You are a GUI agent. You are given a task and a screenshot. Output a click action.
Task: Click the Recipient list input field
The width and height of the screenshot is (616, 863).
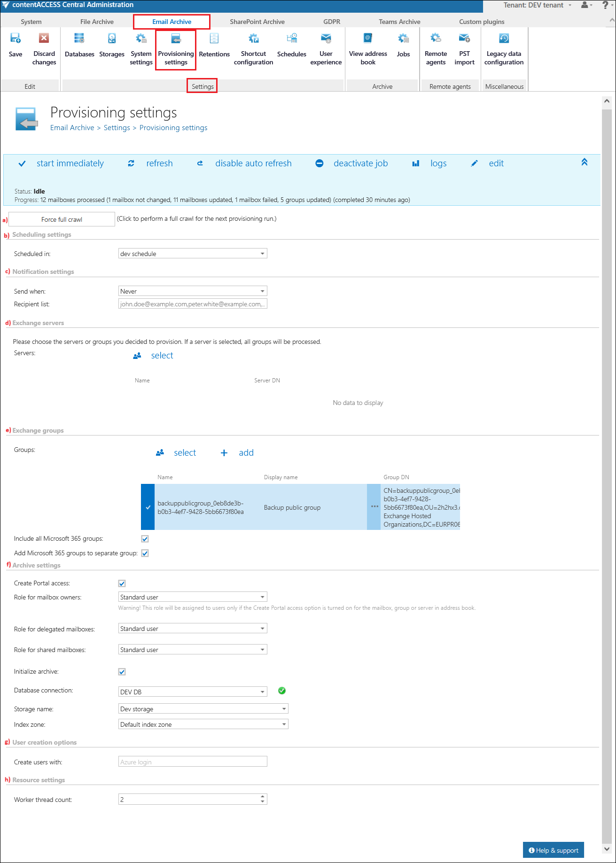tap(193, 304)
